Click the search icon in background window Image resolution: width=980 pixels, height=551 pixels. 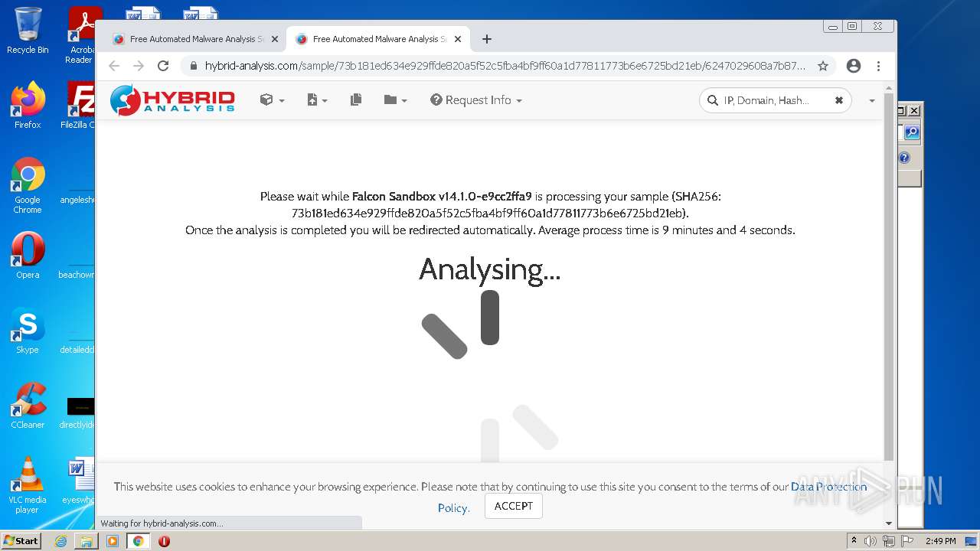[912, 132]
